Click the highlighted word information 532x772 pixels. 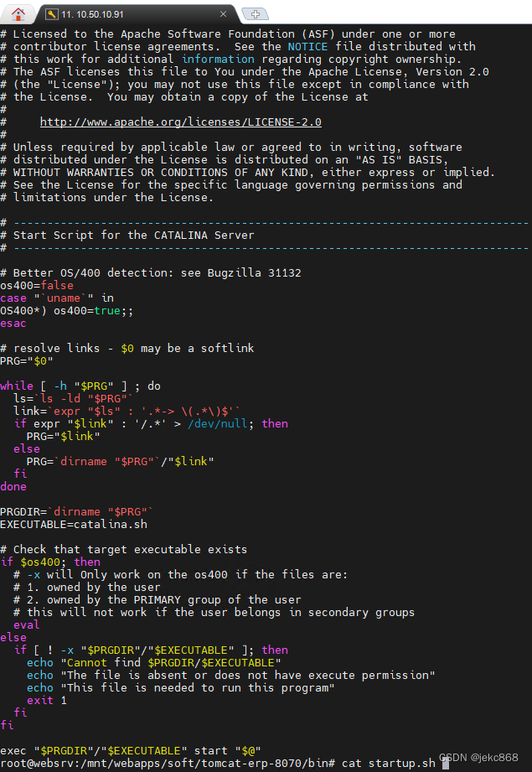coord(218,59)
